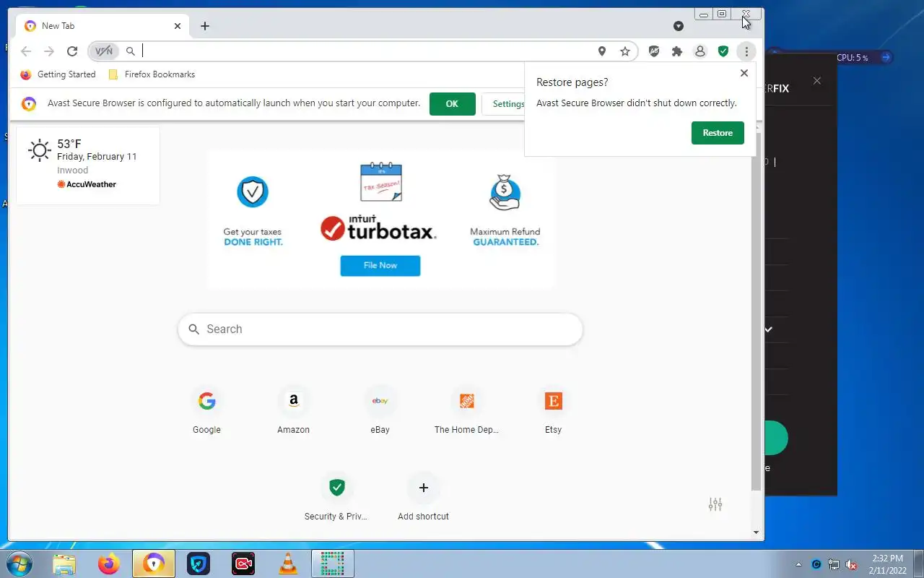This screenshot has width=924, height=578.
Task: Open the screen recorder taskbar icon
Action: pyautogui.click(x=243, y=564)
